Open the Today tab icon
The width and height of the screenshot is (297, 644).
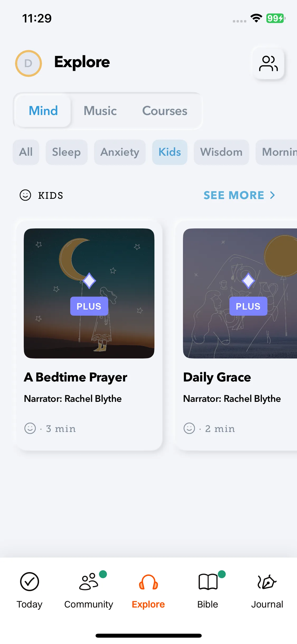click(30, 582)
